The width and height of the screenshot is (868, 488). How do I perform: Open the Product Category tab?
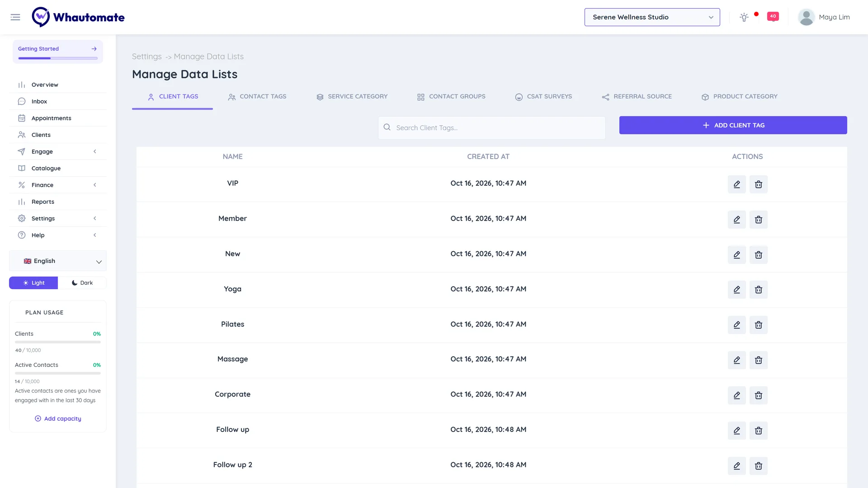click(x=739, y=97)
